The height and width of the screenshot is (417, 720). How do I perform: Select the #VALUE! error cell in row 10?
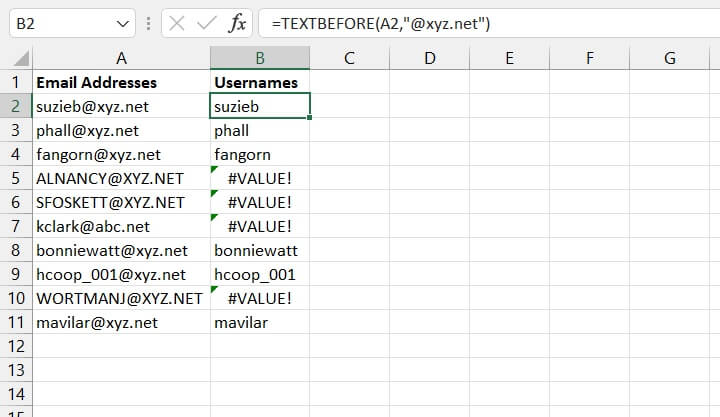[260, 298]
